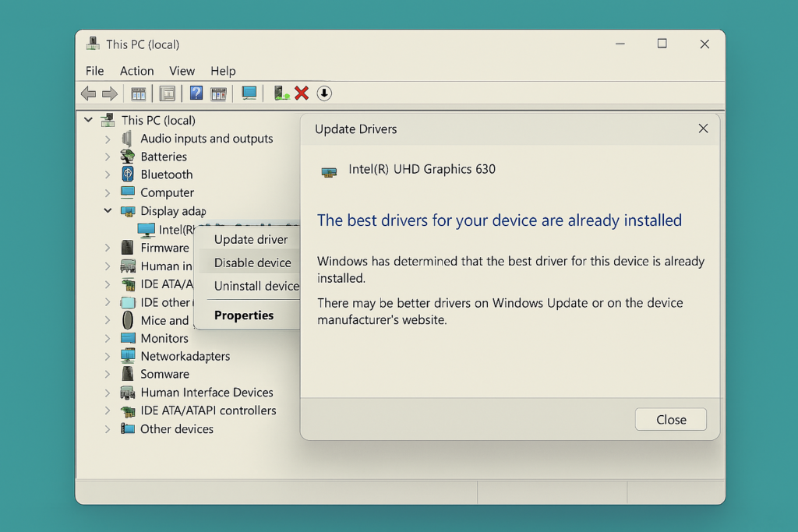Open the View menu
This screenshot has width=798, height=532.
182,71
